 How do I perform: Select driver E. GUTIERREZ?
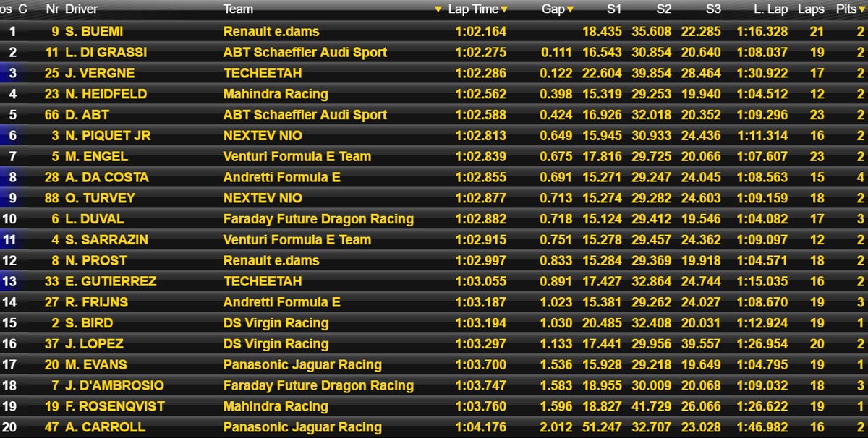pyautogui.click(x=111, y=281)
